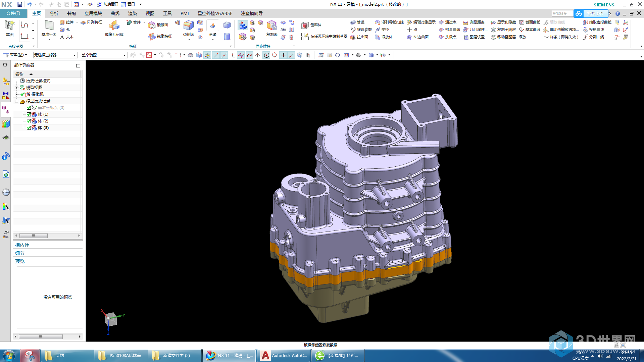Open the 菜单(M) dropdown
644x362 pixels.
[x=15, y=55]
